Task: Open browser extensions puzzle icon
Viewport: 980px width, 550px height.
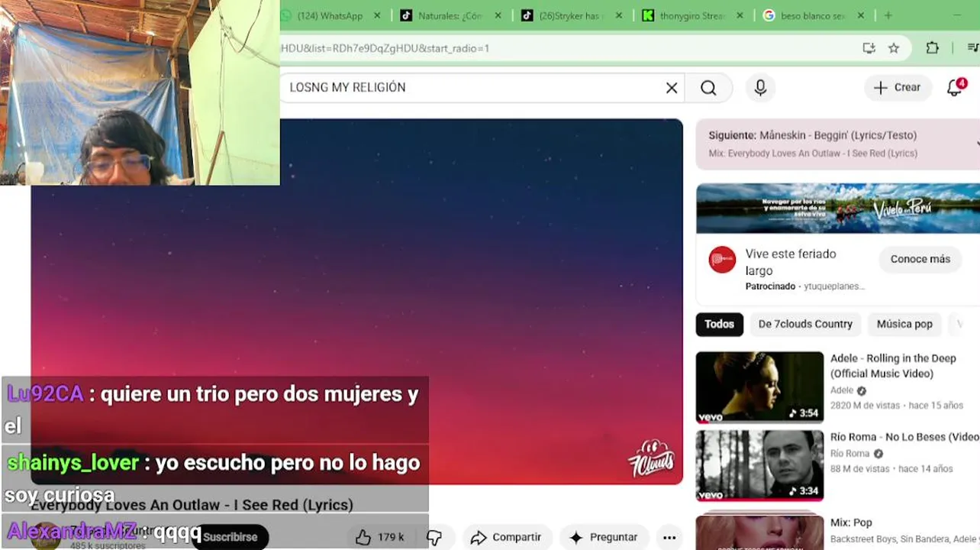Action: (x=932, y=48)
